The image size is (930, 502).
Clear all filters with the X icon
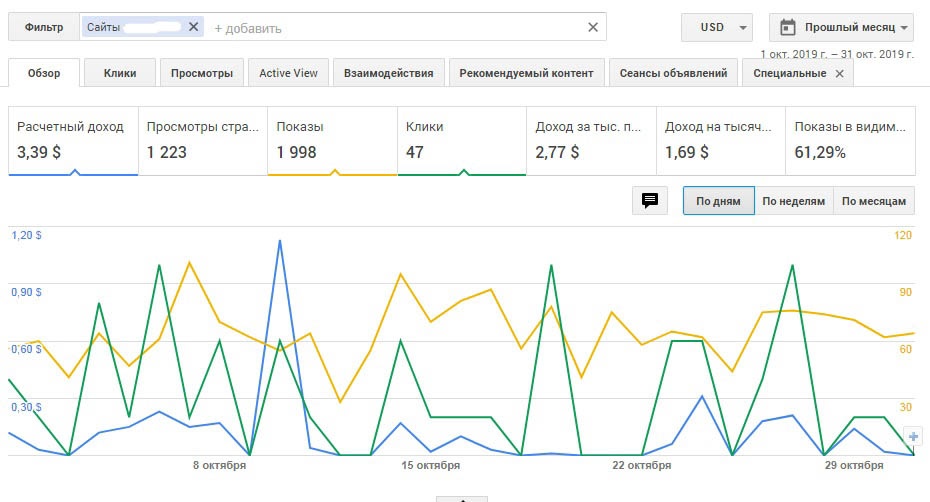point(593,28)
